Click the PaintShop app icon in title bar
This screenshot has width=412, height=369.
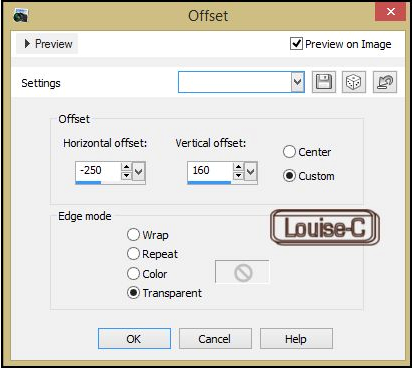[21, 16]
